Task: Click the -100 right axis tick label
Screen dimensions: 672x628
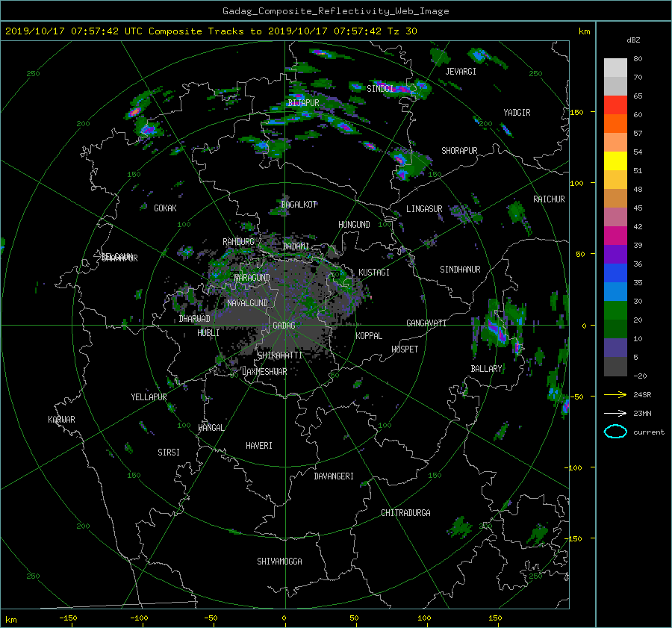Action: pyautogui.click(x=574, y=467)
